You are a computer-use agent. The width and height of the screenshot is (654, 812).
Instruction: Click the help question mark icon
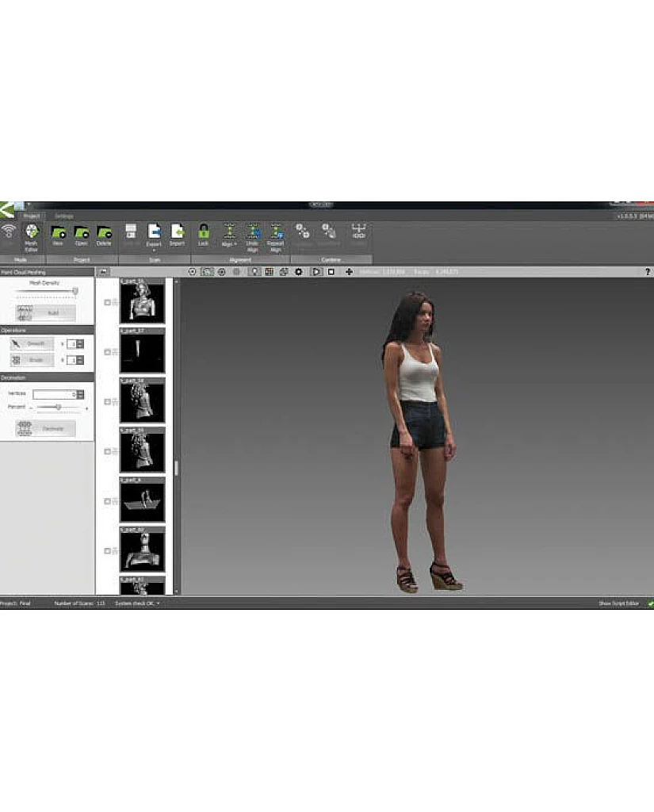[648, 271]
